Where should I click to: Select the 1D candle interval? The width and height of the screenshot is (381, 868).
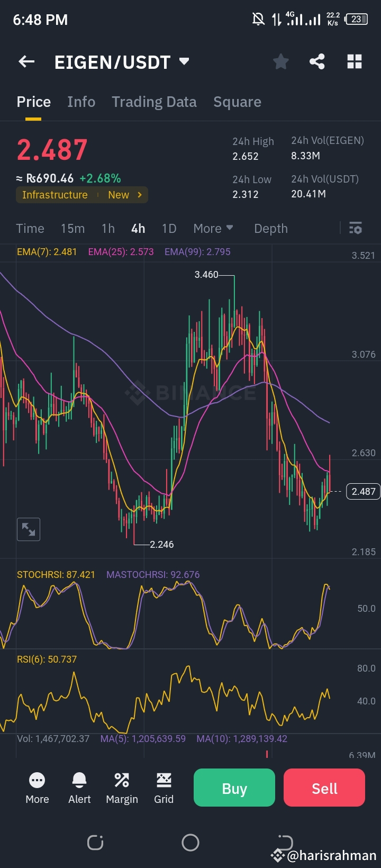point(169,228)
